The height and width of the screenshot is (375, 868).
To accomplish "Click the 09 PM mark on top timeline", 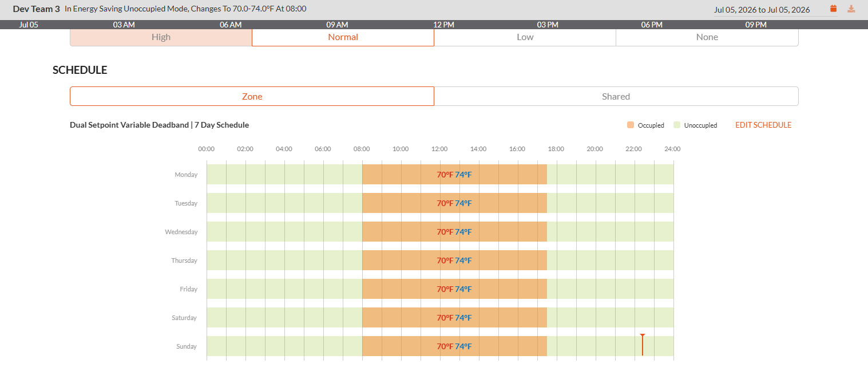I will [x=756, y=25].
